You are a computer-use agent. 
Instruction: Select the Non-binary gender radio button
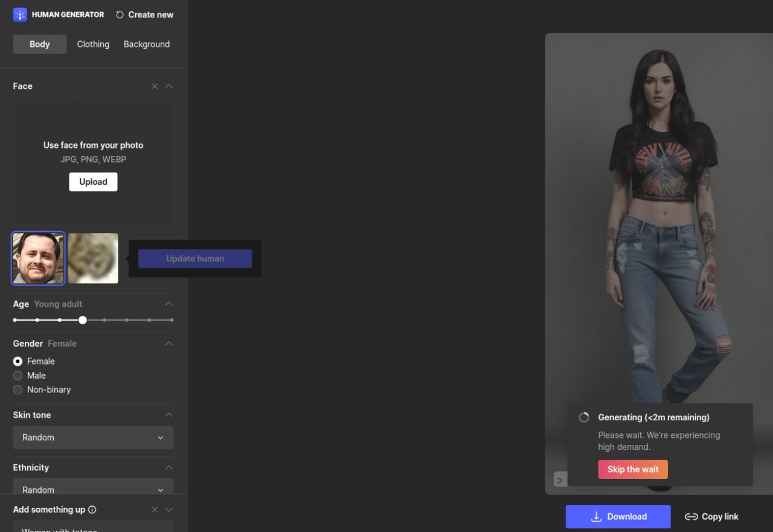pyautogui.click(x=18, y=389)
